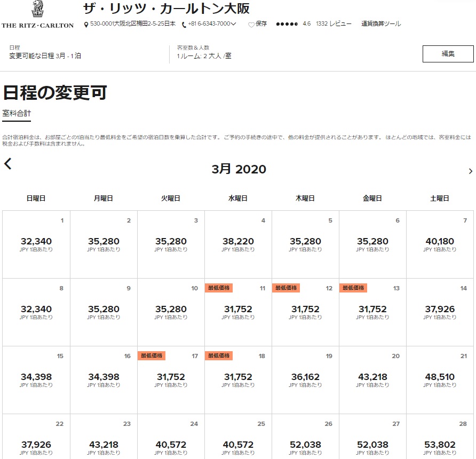Select March 16 date cell
476x459 pixels.
tap(104, 380)
